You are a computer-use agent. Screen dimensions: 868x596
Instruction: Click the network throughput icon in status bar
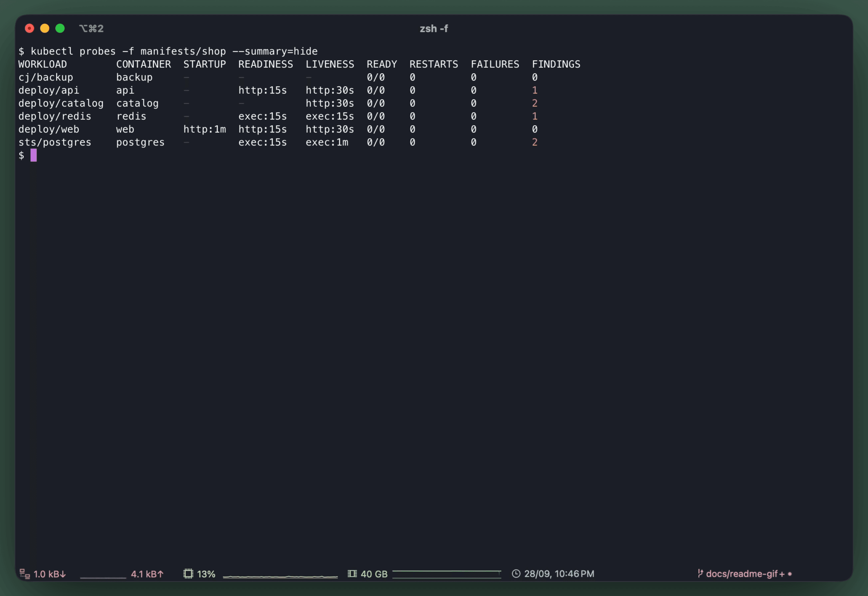[25, 574]
